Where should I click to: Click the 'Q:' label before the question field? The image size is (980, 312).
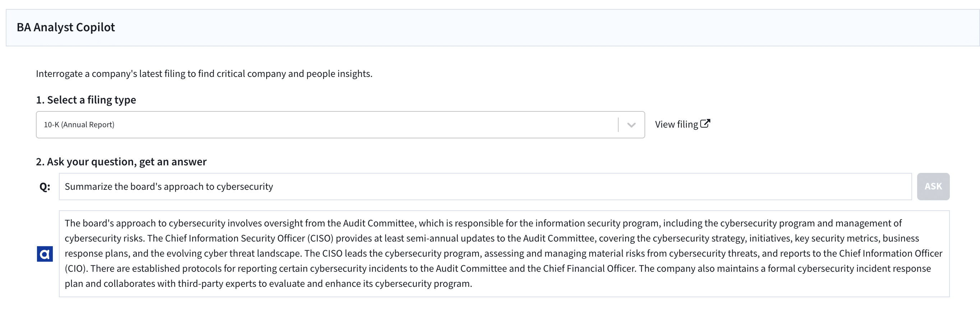pos(45,187)
